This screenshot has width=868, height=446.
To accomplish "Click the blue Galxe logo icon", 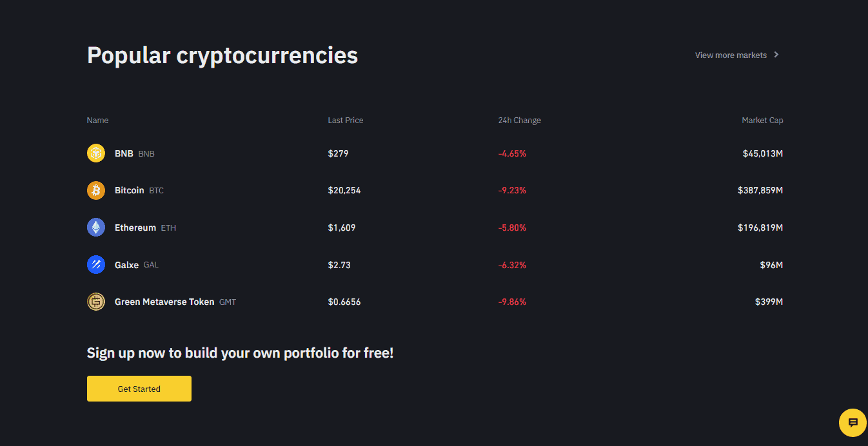I will (96, 264).
